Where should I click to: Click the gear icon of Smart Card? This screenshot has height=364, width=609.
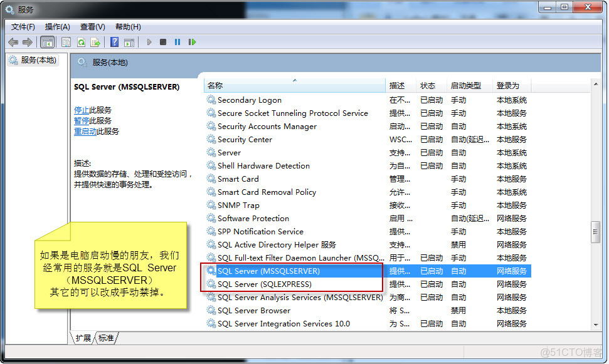(x=211, y=179)
